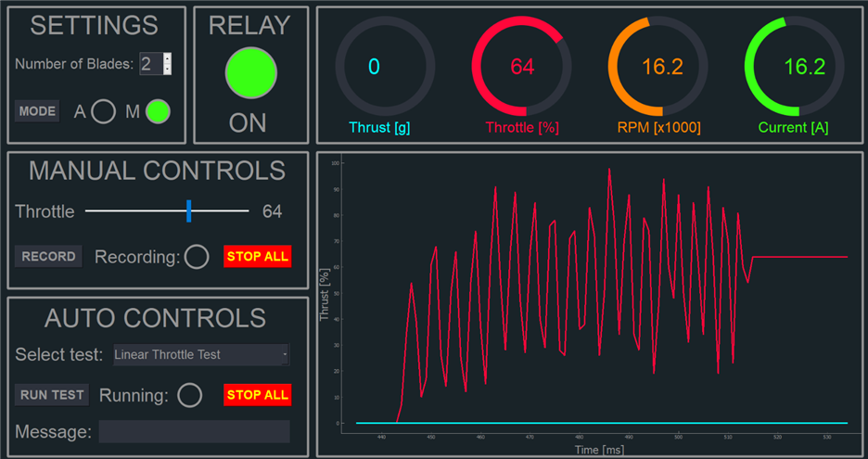Select the A (auto) mode radio indicator
The height and width of the screenshot is (459, 868).
pyautogui.click(x=104, y=112)
